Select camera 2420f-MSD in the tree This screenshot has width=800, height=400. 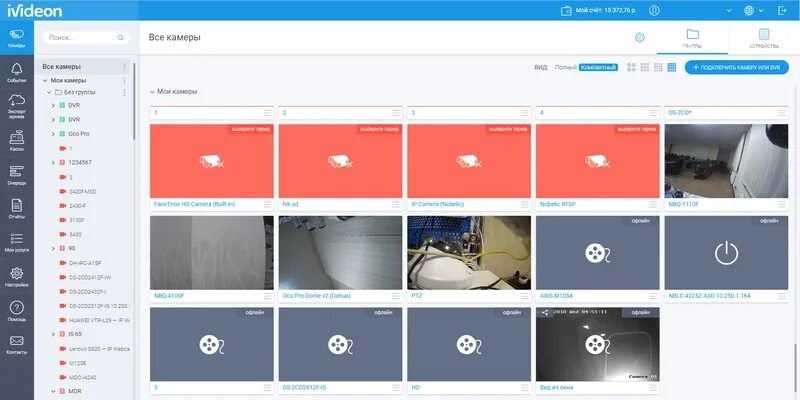[x=82, y=191]
